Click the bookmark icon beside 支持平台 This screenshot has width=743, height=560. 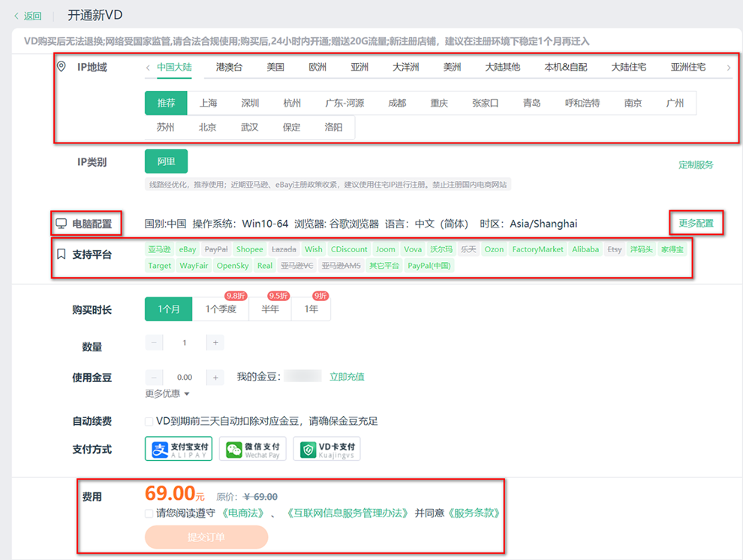[61, 254]
